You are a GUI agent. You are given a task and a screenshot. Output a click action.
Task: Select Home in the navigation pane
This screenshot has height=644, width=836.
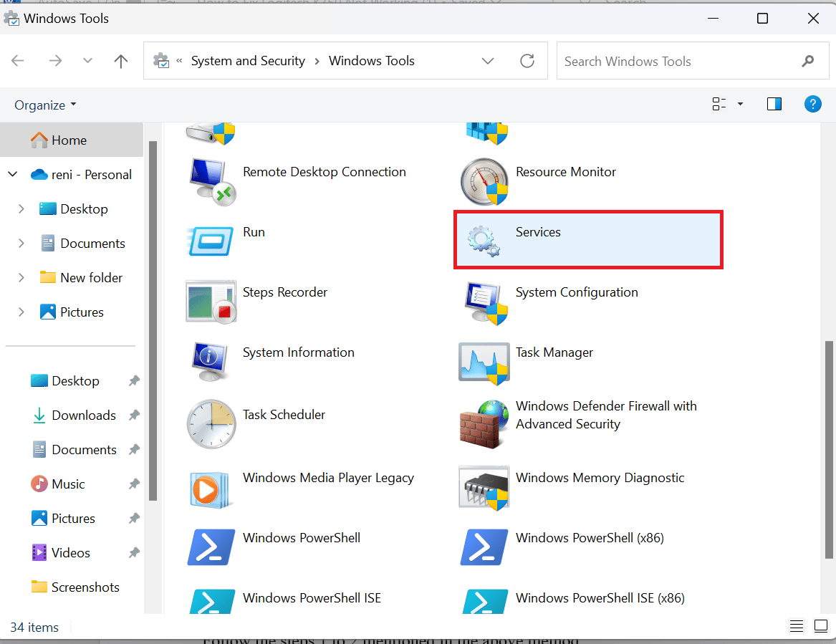(x=72, y=140)
